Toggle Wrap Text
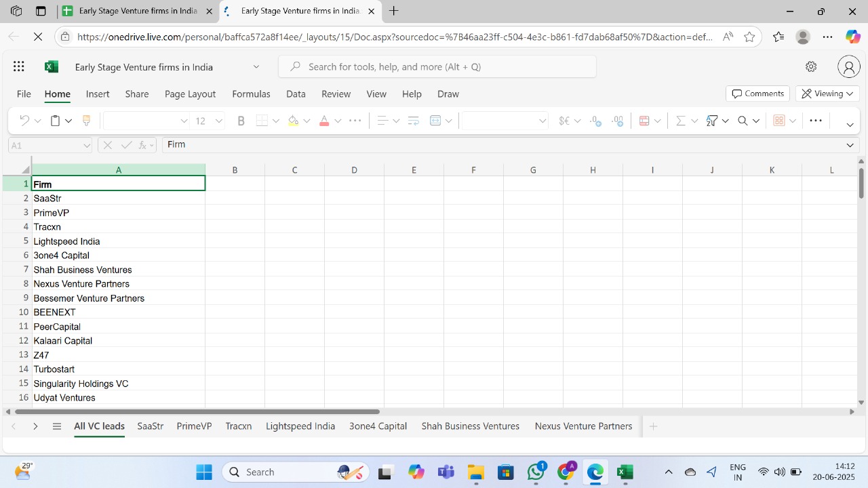This screenshot has height=488, width=868. [414, 121]
